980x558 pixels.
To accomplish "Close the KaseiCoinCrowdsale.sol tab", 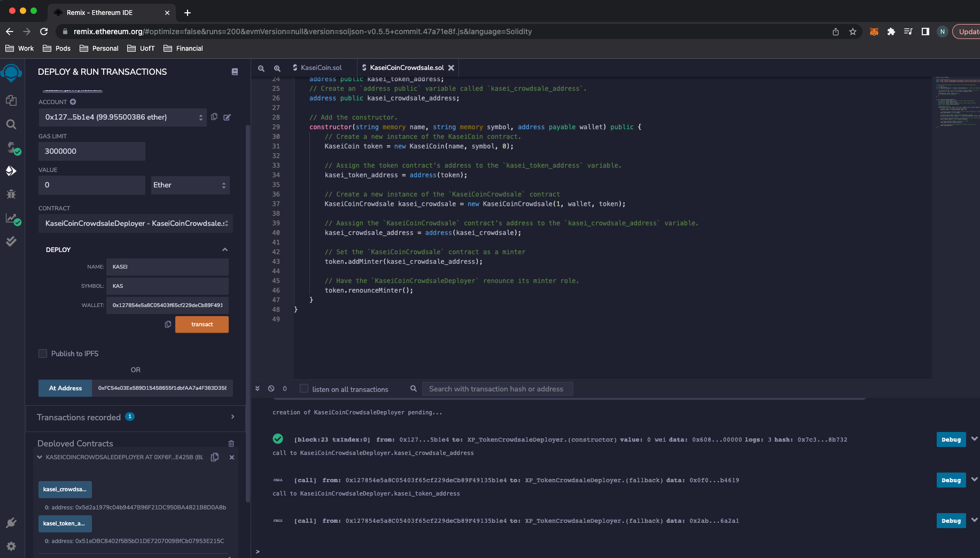I will click(452, 68).
